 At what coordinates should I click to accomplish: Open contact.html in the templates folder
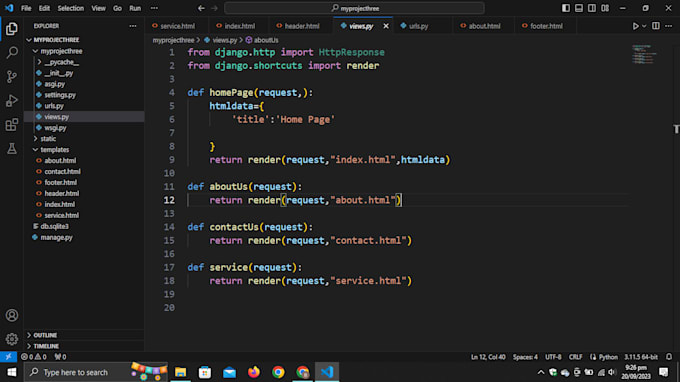[x=85, y=171]
